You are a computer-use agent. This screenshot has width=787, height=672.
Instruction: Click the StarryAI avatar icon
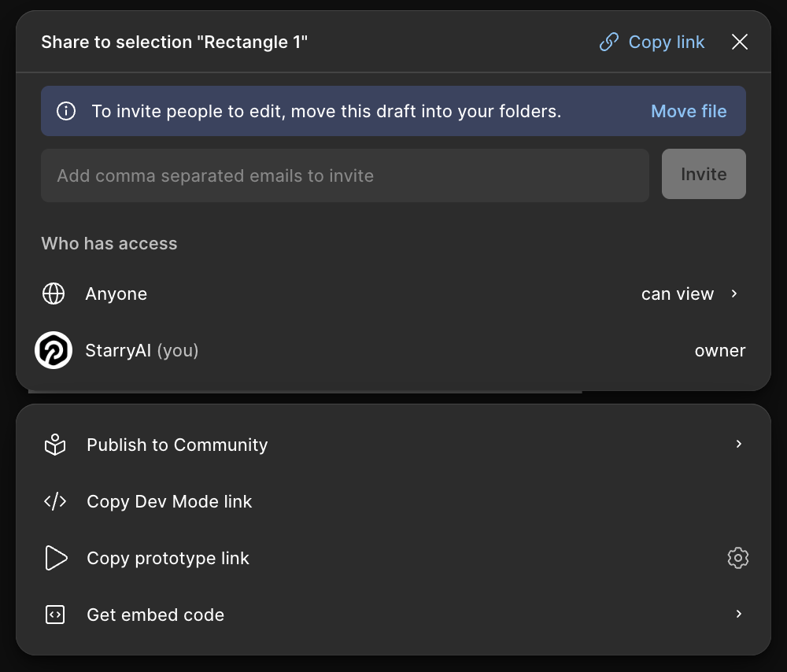pos(54,350)
